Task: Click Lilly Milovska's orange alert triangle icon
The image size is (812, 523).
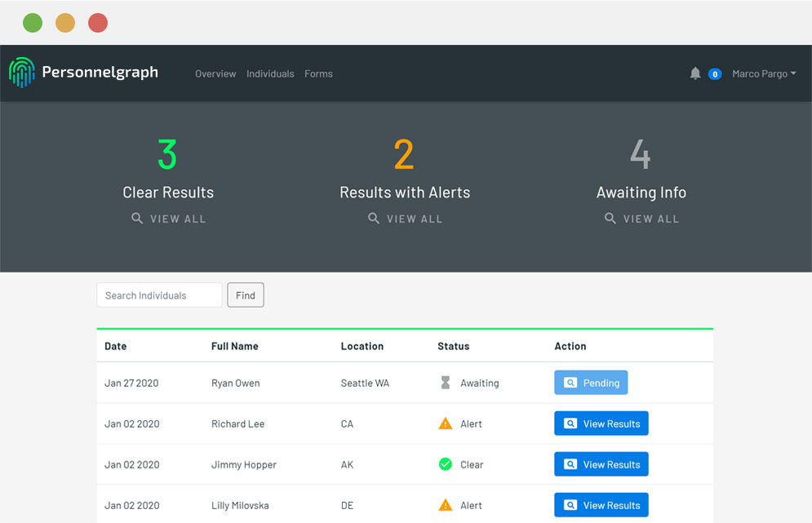Action: (446, 505)
